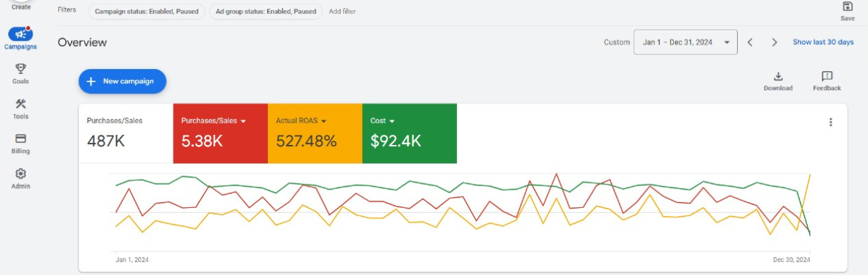Download the overview report

point(778,77)
